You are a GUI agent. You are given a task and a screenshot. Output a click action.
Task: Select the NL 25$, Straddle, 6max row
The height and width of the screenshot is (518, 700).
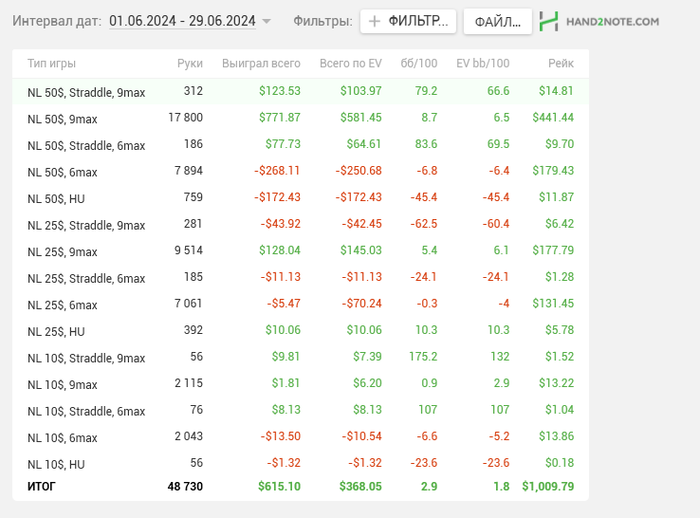300,277
